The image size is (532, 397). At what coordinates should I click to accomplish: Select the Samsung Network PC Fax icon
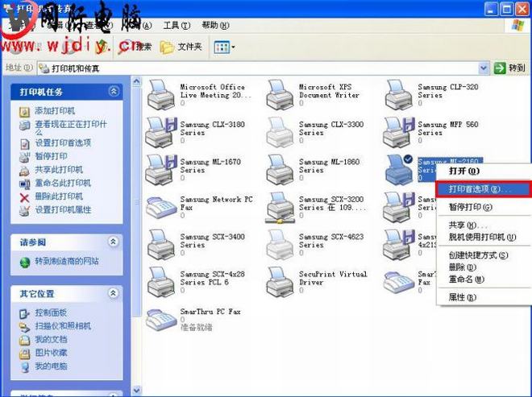pos(160,206)
